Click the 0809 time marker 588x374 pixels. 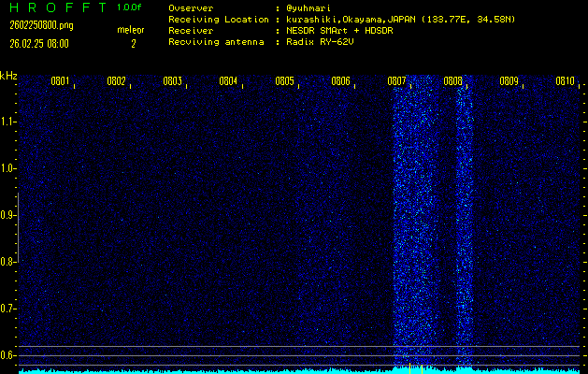509,81
